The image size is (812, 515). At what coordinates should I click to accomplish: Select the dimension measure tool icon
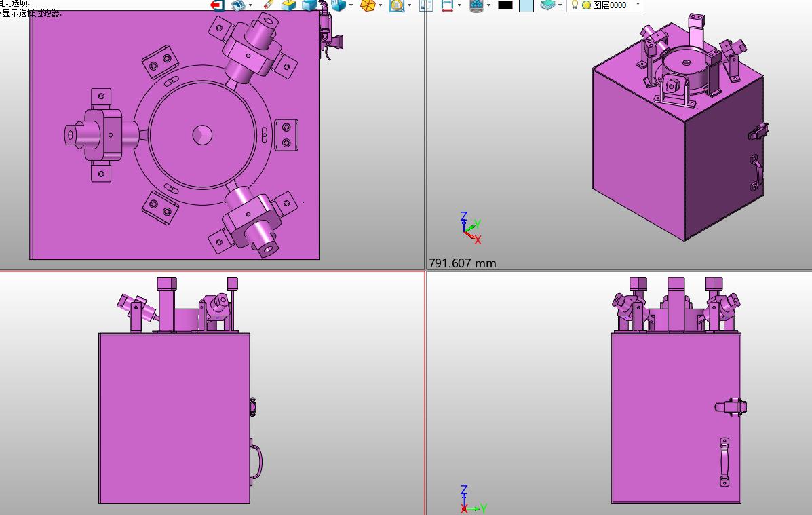tap(447, 5)
